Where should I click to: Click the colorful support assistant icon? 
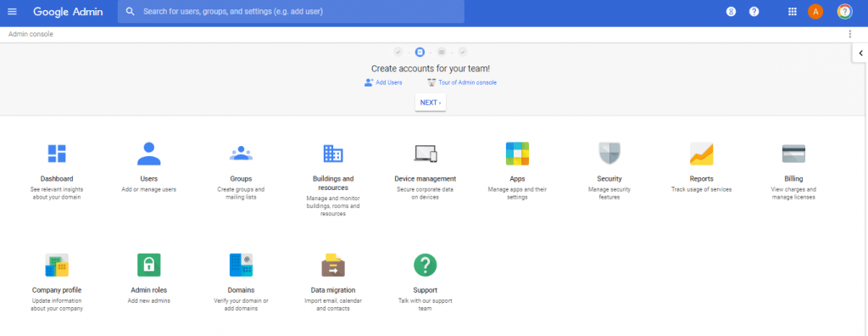coord(845,12)
